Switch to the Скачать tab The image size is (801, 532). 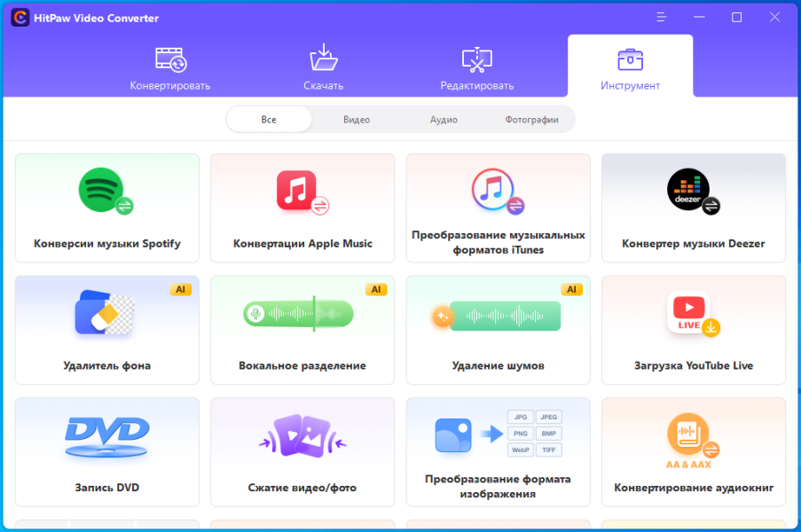click(x=324, y=68)
